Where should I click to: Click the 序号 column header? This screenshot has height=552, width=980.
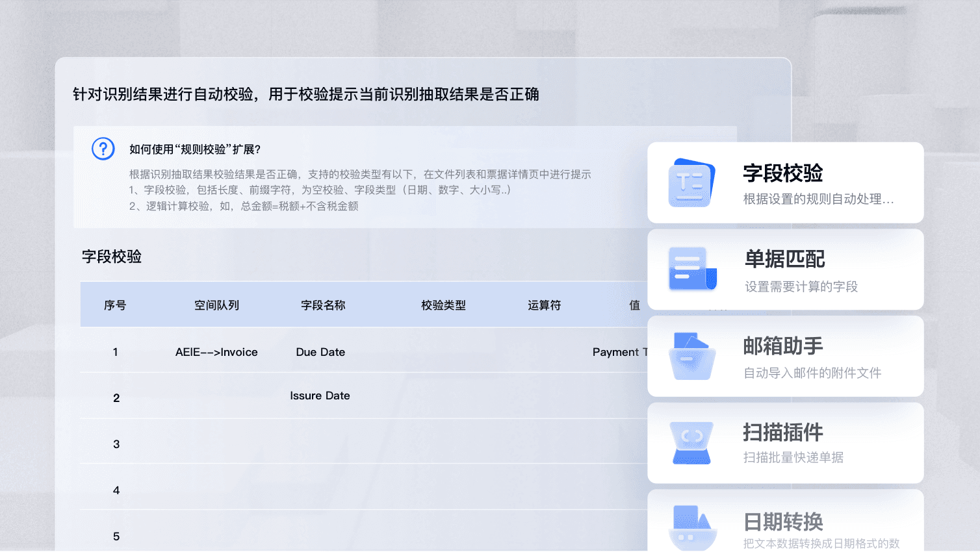click(115, 305)
